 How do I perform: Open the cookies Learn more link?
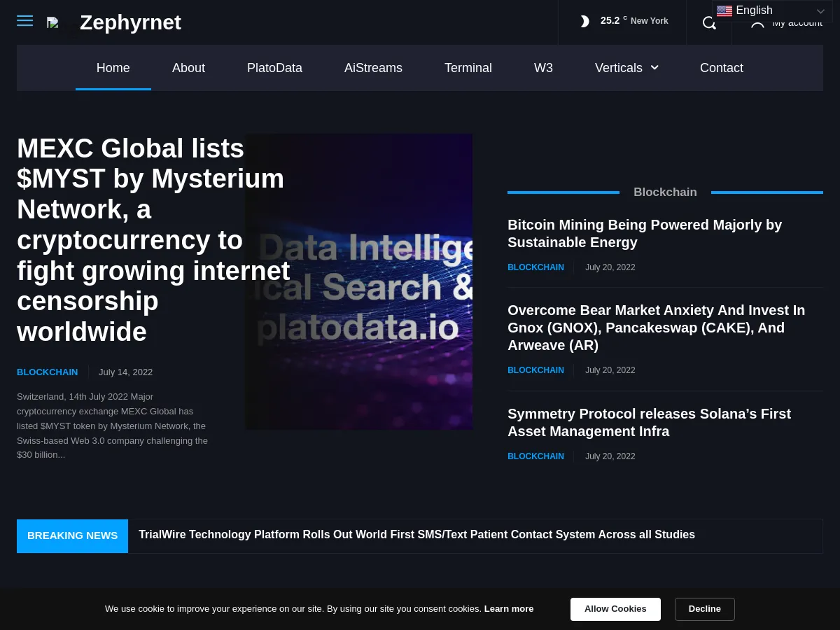pos(508,608)
